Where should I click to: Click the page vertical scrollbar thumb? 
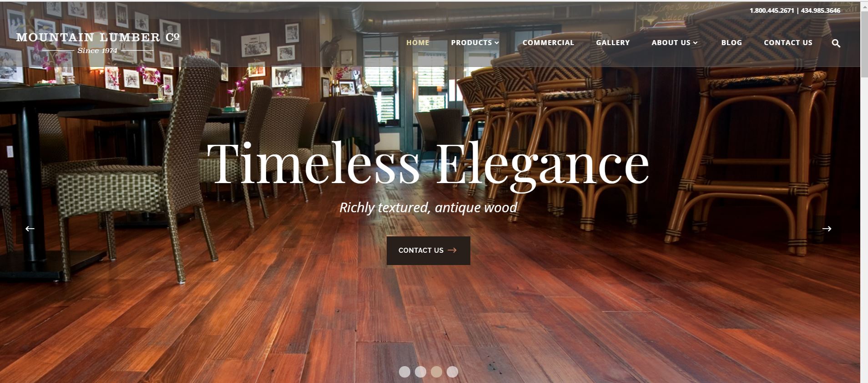(x=864, y=43)
